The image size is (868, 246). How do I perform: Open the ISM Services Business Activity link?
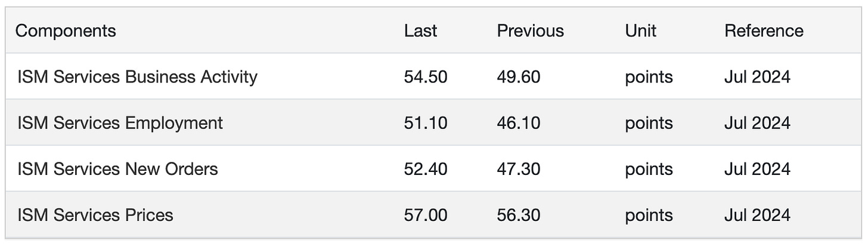137,77
